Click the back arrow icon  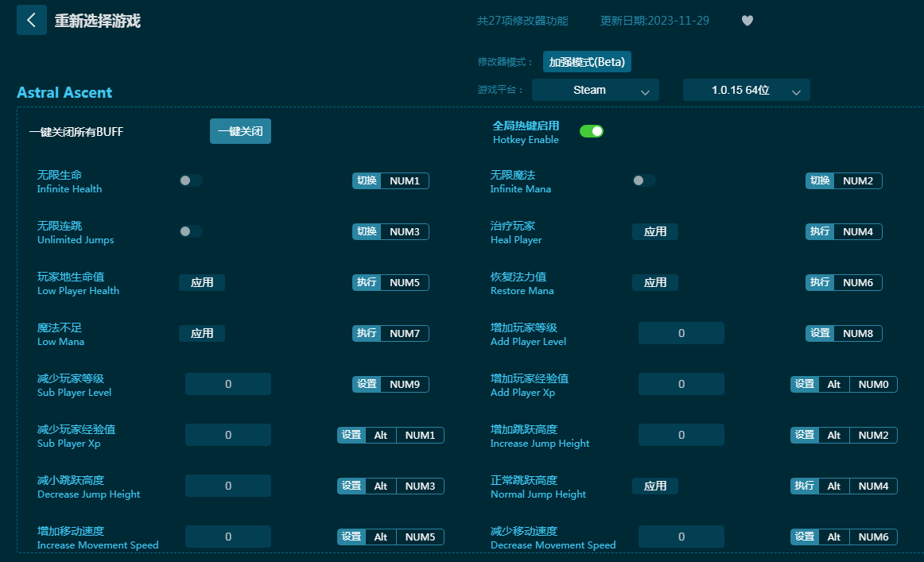click(31, 21)
